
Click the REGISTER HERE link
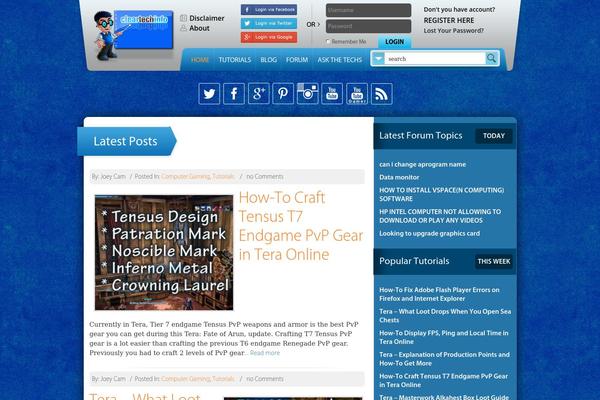pyautogui.click(x=448, y=20)
